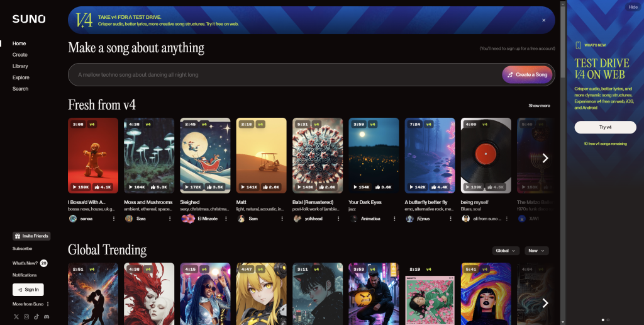Screen dimensions: 644x325
Task: Click the Invite Friends button
Action: coord(31,236)
